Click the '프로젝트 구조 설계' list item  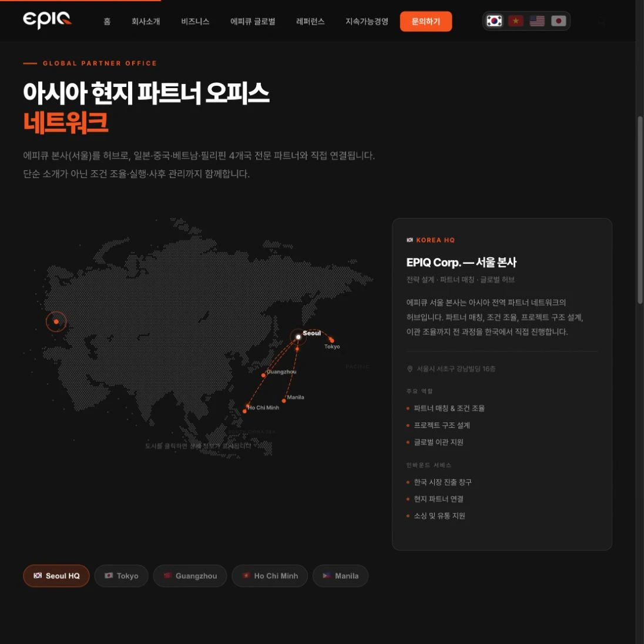[442, 425]
